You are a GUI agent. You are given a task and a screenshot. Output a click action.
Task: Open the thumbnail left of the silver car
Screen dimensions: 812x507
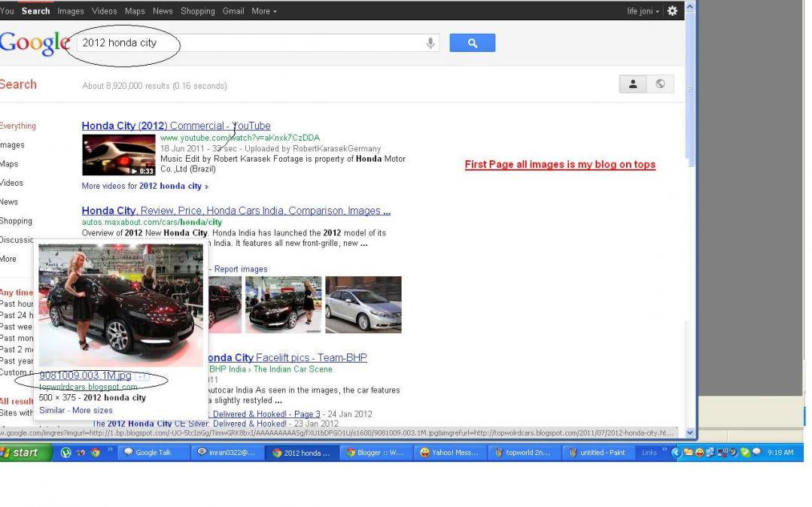(x=283, y=305)
